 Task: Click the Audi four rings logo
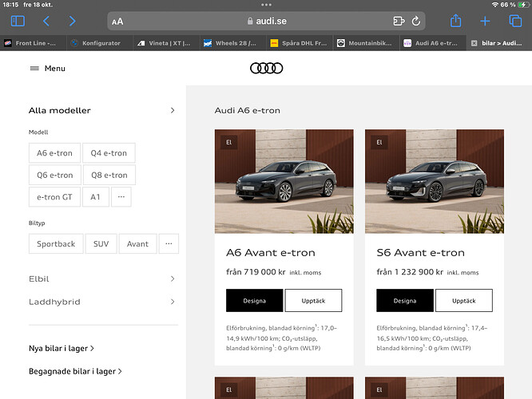266,68
